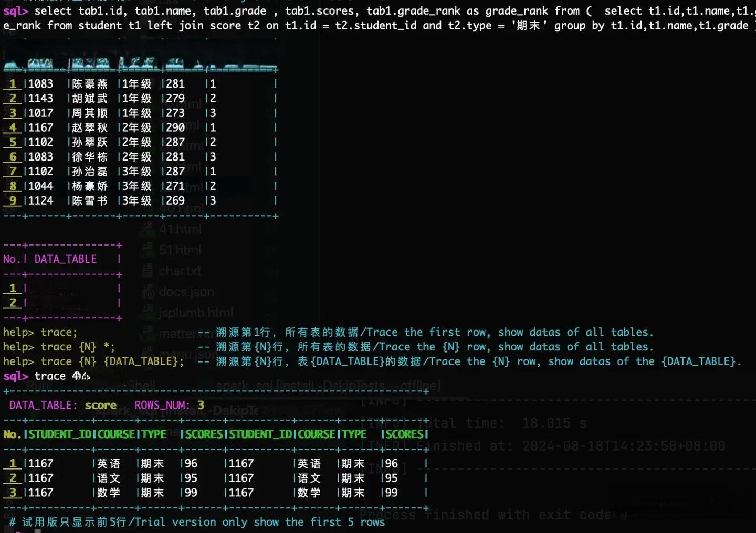Select student ID 1124 in the last row
The width and height of the screenshot is (756, 533).
[x=40, y=200]
